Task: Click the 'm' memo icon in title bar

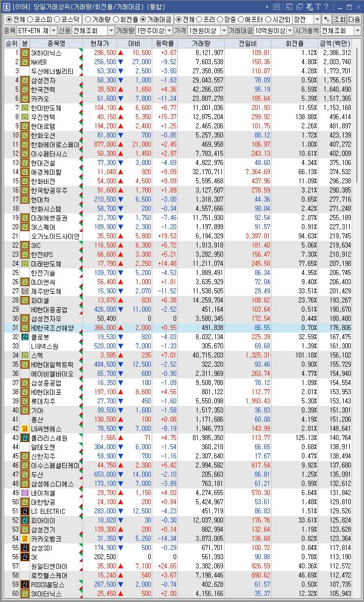Action: coord(276,7)
